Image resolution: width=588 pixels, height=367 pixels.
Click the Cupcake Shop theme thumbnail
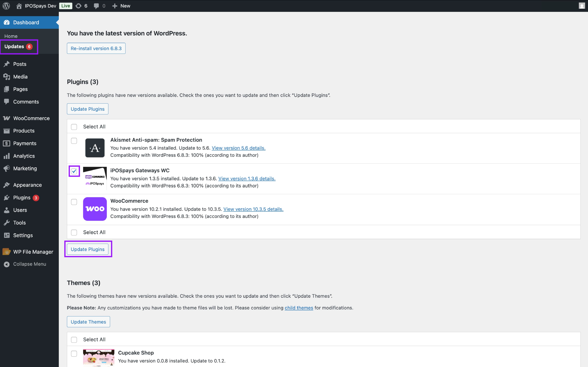click(x=98, y=358)
